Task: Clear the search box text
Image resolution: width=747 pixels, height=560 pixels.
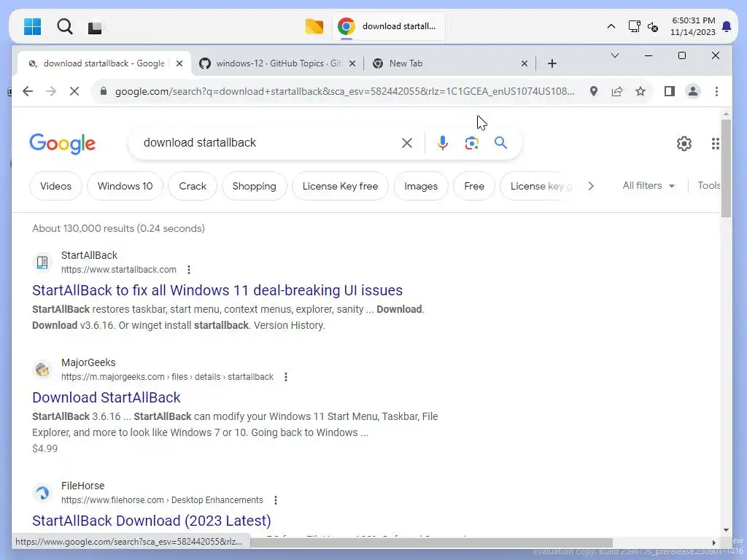Action: pyautogui.click(x=407, y=143)
